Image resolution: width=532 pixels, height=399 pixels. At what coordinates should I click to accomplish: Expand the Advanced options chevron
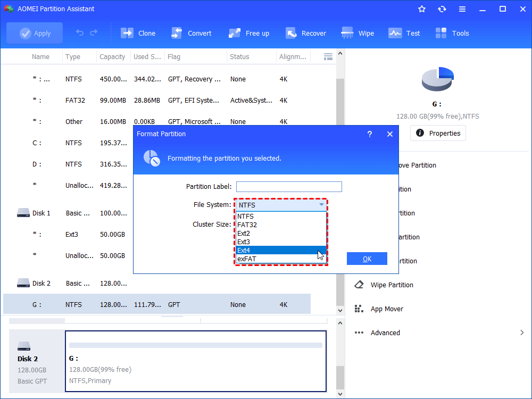tap(522, 332)
